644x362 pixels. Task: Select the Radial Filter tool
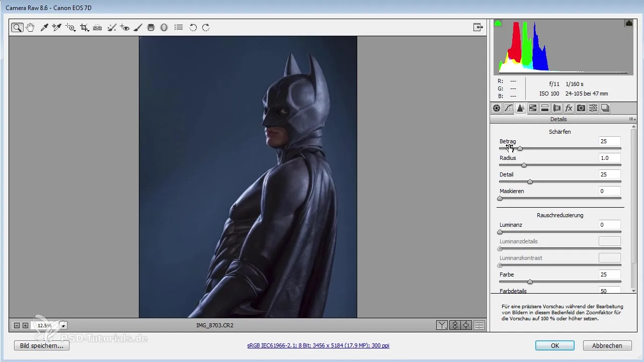coord(164,28)
